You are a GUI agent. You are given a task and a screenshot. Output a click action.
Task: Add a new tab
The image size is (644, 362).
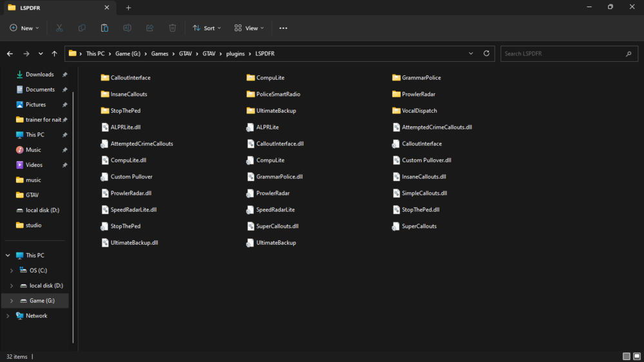point(129,7)
